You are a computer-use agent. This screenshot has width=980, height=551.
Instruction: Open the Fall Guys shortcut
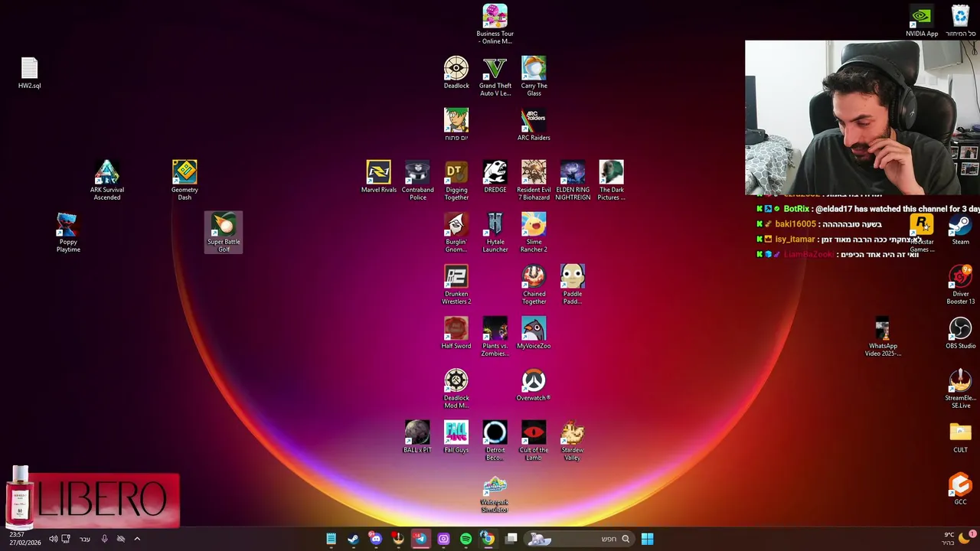tap(456, 437)
